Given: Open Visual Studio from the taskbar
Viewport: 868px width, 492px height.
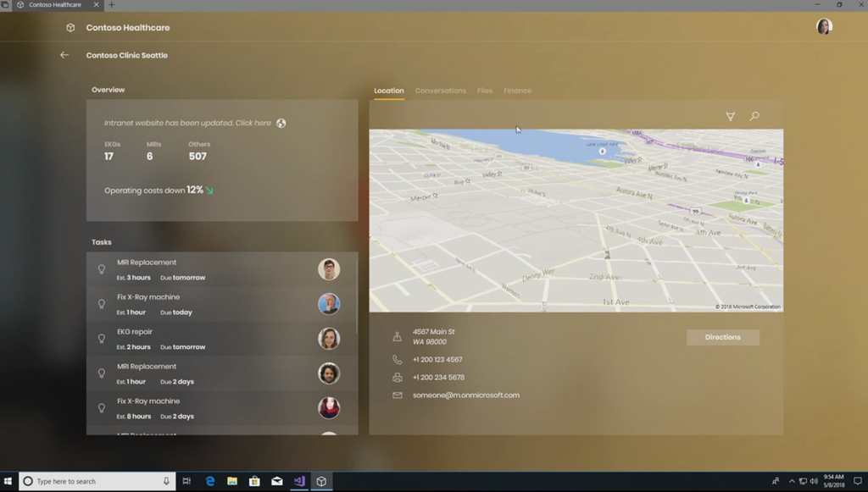Looking at the screenshot, I should point(299,481).
